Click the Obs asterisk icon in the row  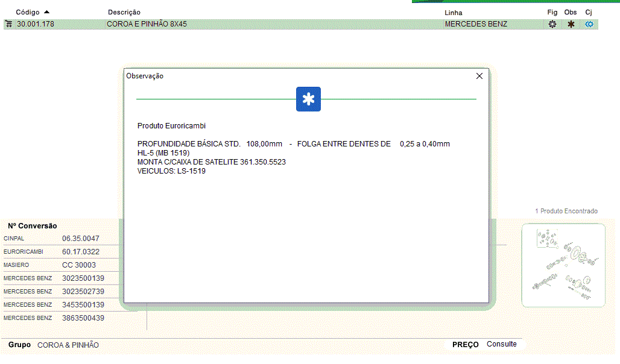click(571, 24)
